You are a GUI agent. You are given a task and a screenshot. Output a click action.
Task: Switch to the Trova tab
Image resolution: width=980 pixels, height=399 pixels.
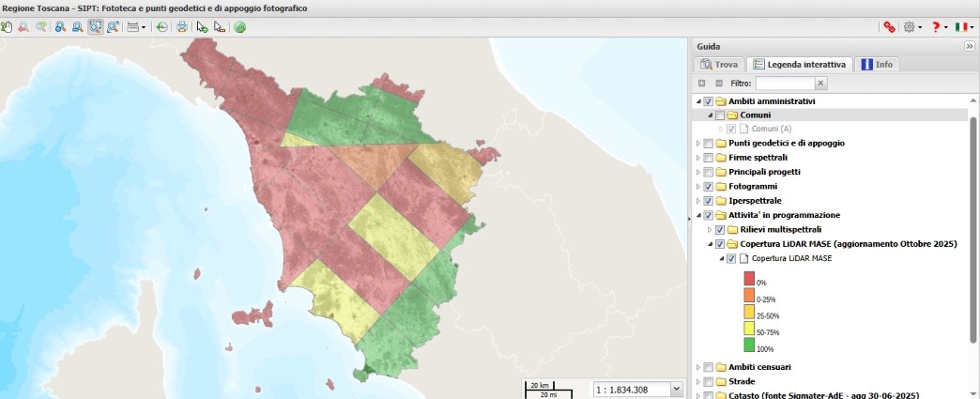[719, 65]
